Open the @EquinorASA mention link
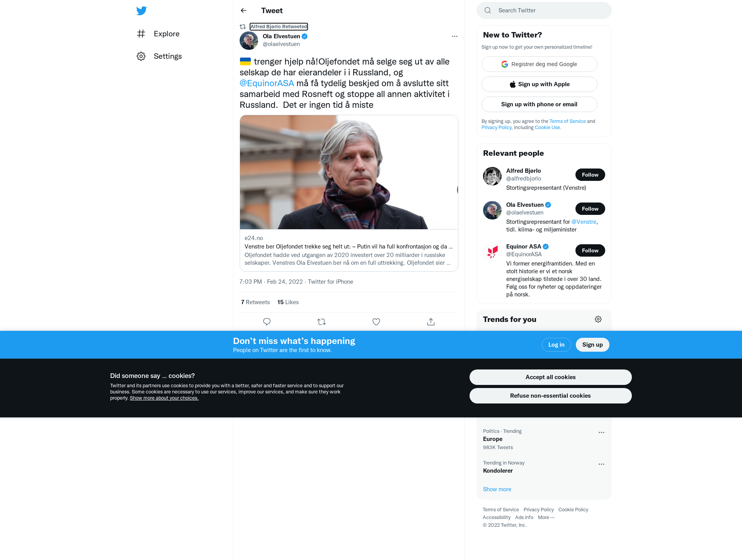The image size is (742, 560). [x=267, y=83]
